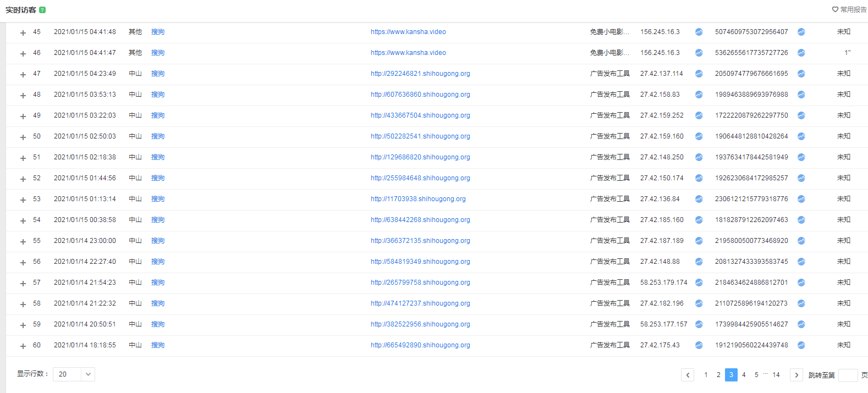
Task: Open http://11703938.shihougong.org link
Action: [418, 199]
